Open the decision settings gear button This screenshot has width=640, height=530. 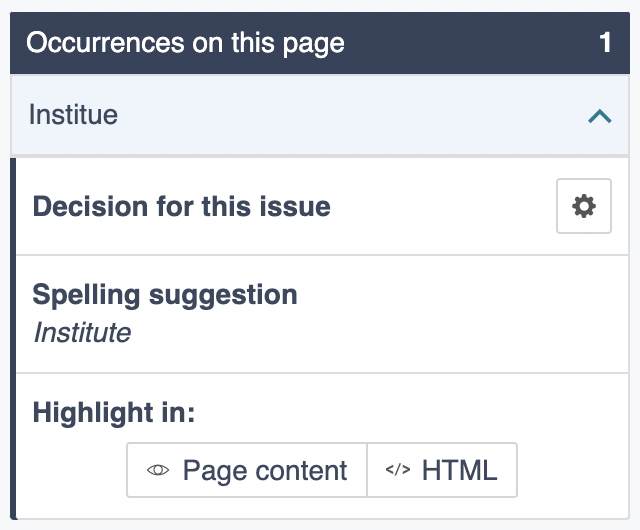pos(583,207)
